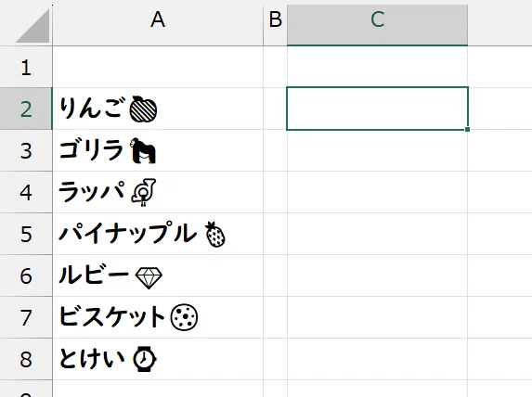Click the biscuit cookie icon in row 7
This screenshot has width=532, height=397.
click(x=184, y=317)
